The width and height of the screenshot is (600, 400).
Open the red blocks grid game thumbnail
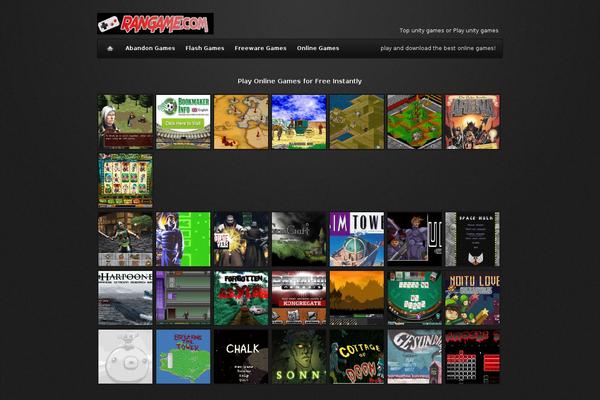[x=472, y=357]
